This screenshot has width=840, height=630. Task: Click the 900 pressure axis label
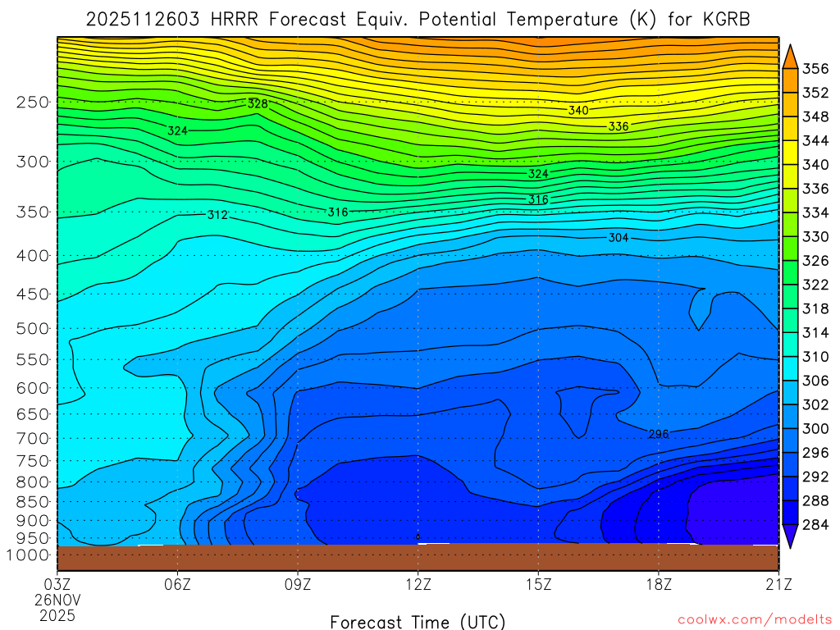click(33, 520)
